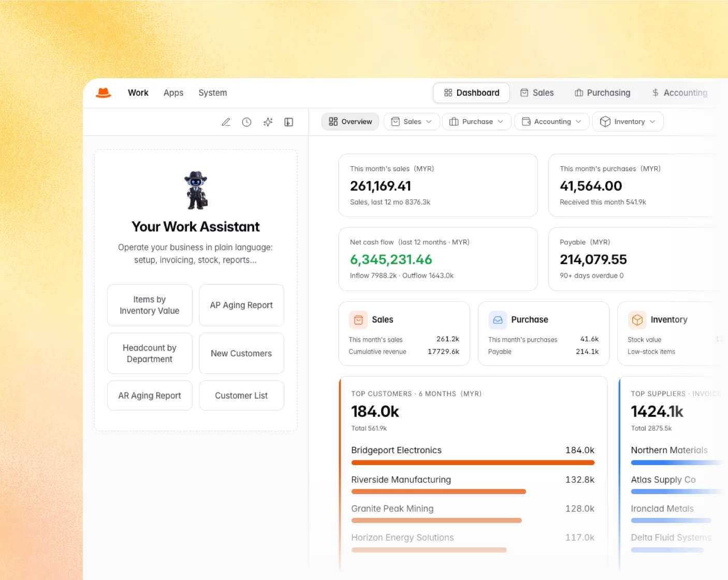Click the Ironclad Metals supplier name
The image size is (728, 580).
click(662, 509)
